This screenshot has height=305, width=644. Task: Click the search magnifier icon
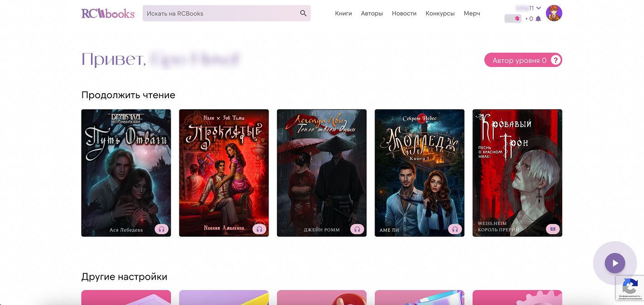pyautogui.click(x=303, y=14)
